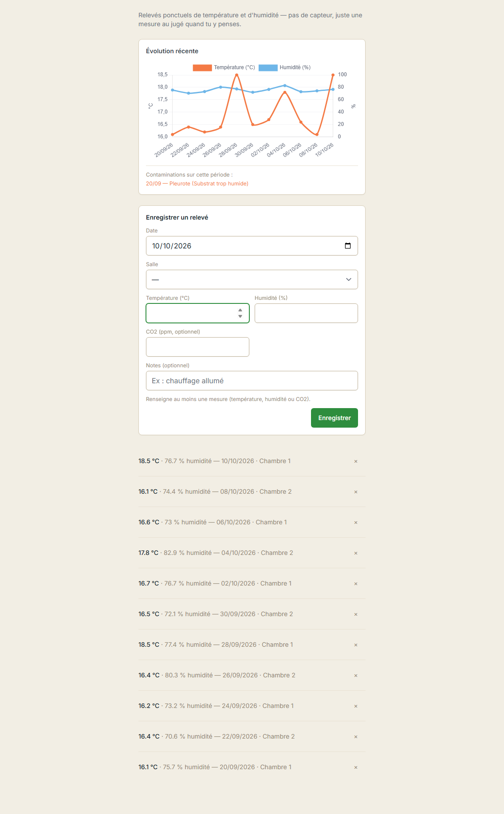Remove the 28/09/2026 Chambre 1 entry
Viewport: 504px width, 814px height.
click(x=356, y=645)
